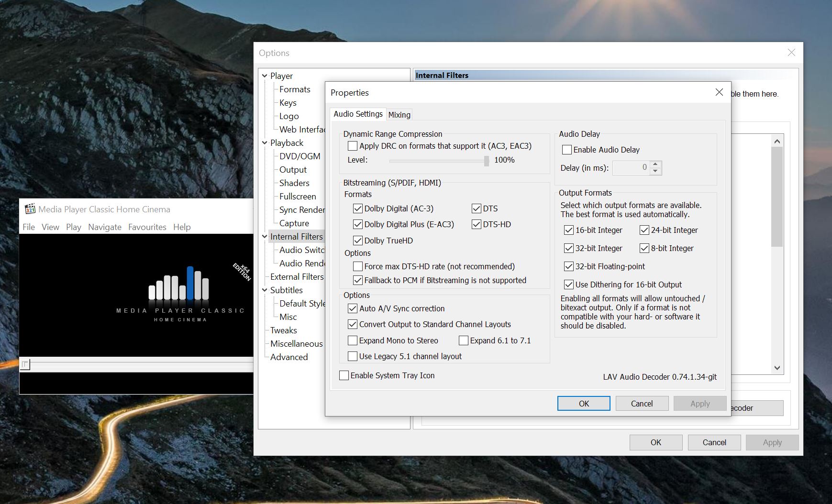This screenshot has width=832, height=504.
Task: Click the Internal Filters list scroll-up arrow
Action: tap(777, 141)
